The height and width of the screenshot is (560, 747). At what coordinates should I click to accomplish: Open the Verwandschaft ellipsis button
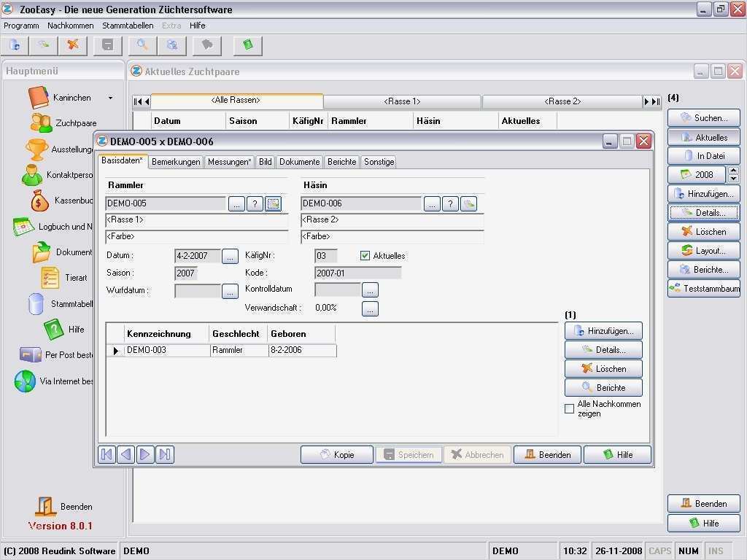coord(370,308)
